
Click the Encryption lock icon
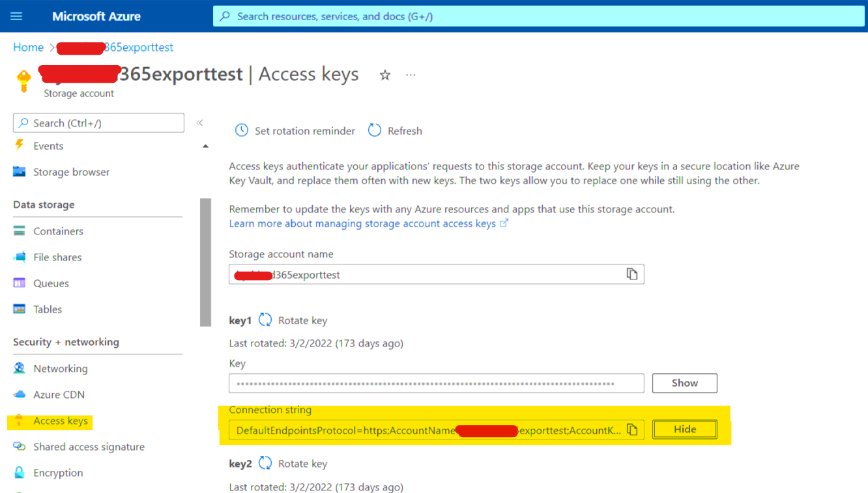click(20, 473)
